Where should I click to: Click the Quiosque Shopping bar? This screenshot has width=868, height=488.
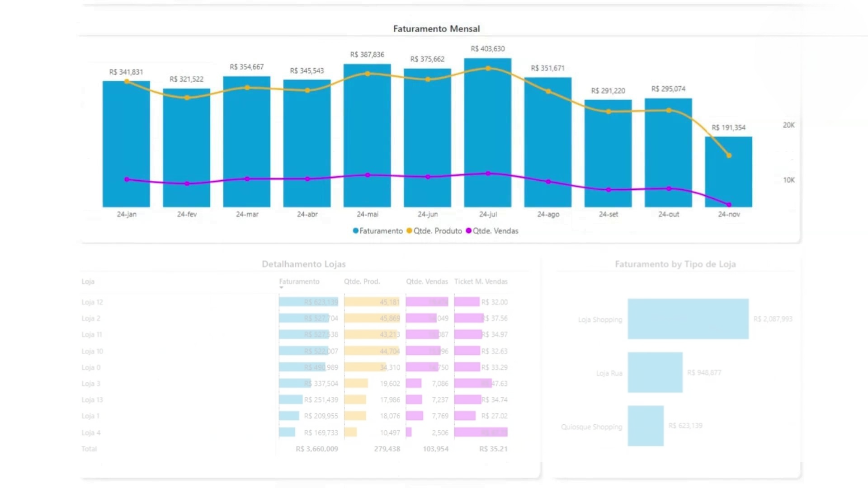(645, 426)
